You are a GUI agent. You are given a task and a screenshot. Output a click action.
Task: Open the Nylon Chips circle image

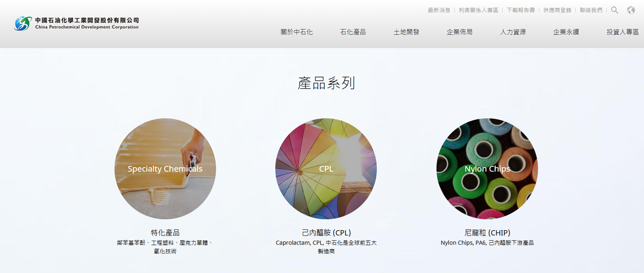[x=487, y=169]
